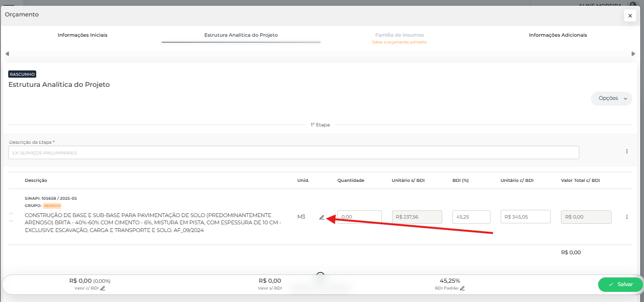
Task: Open the three-dot menu of the etapa
Action: (627, 151)
